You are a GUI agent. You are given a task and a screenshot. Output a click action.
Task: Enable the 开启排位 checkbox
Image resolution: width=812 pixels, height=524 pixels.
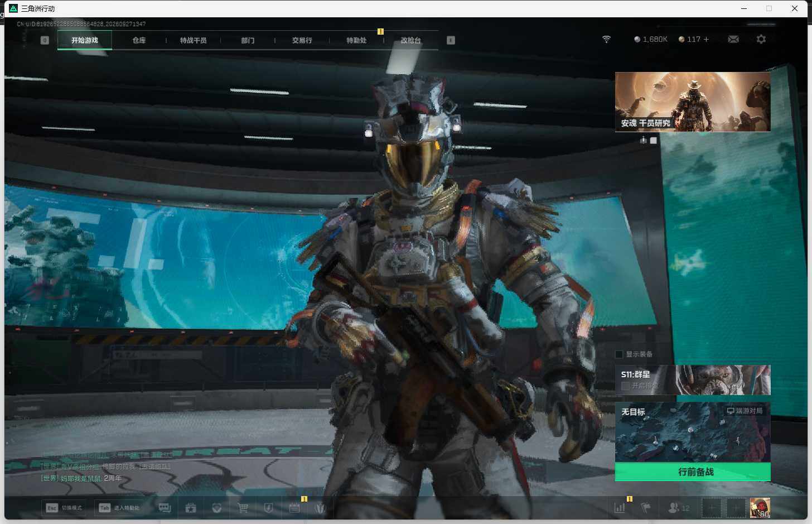[x=626, y=386]
